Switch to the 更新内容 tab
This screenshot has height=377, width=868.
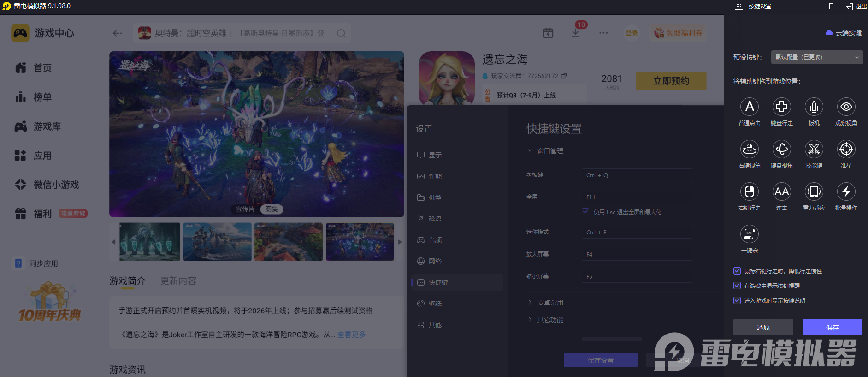click(178, 281)
